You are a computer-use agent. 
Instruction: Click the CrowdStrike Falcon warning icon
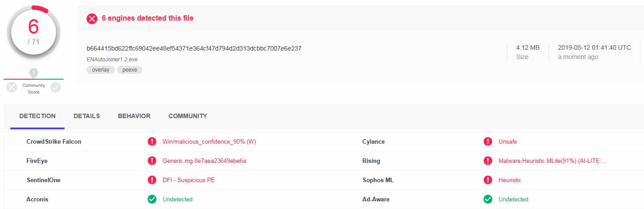coord(152,142)
